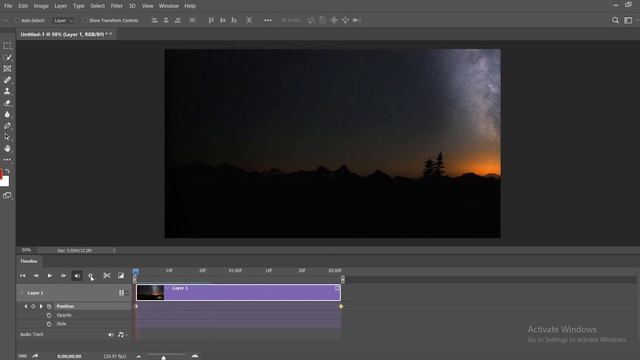Go to previous frame in Timeline
Image resolution: width=640 pixels, height=360 pixels.
pyautogui.click(x=36, y=276)
